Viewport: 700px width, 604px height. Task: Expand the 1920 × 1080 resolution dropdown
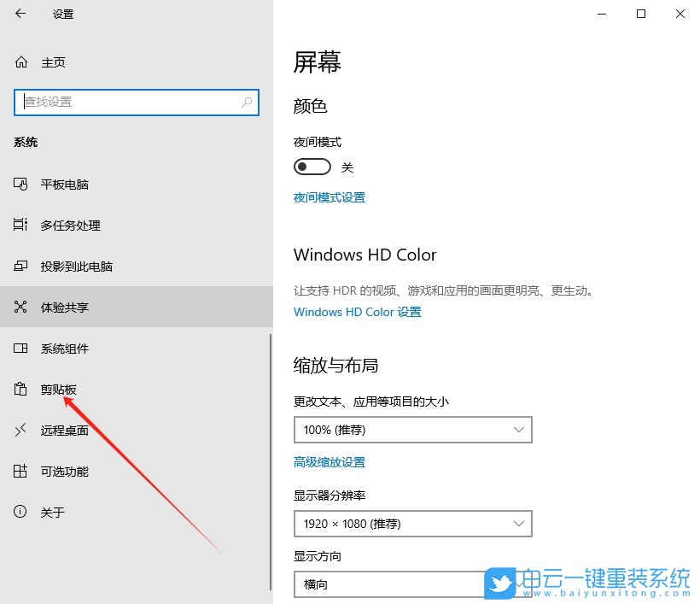[x=412, y=524]
